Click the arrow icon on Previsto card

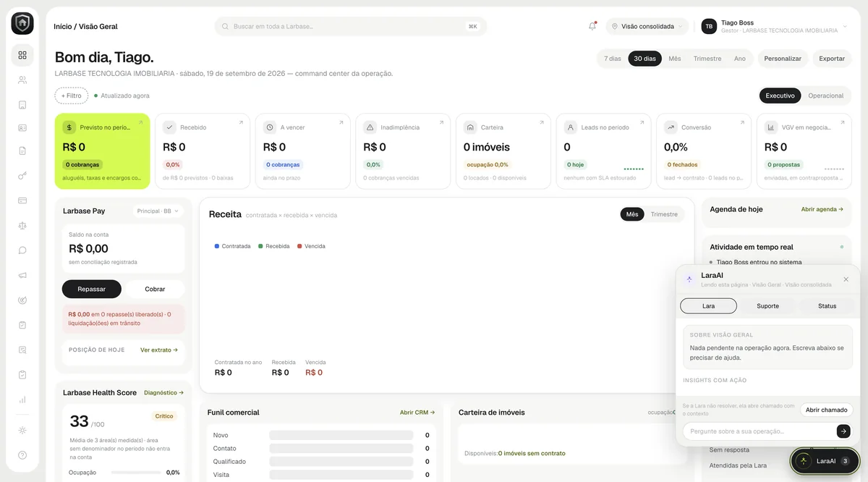pos(140,123)
